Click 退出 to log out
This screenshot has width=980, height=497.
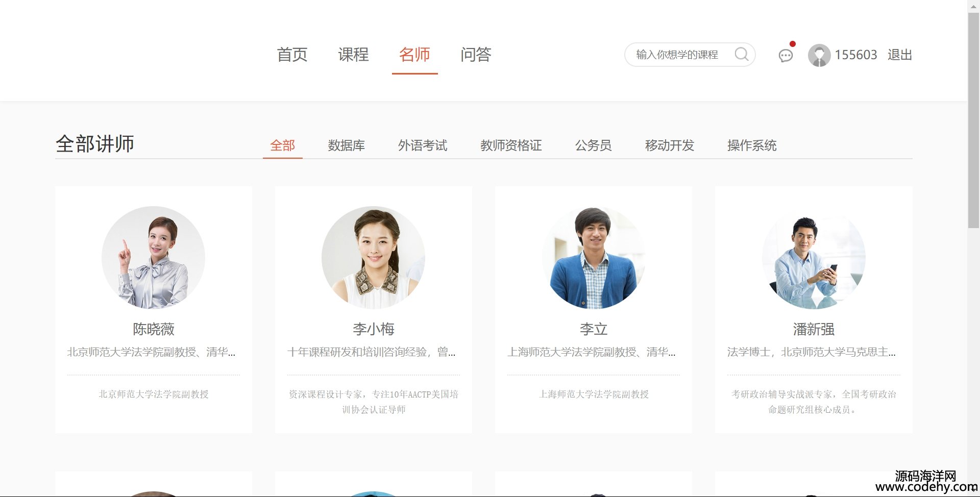click(899, 55)
